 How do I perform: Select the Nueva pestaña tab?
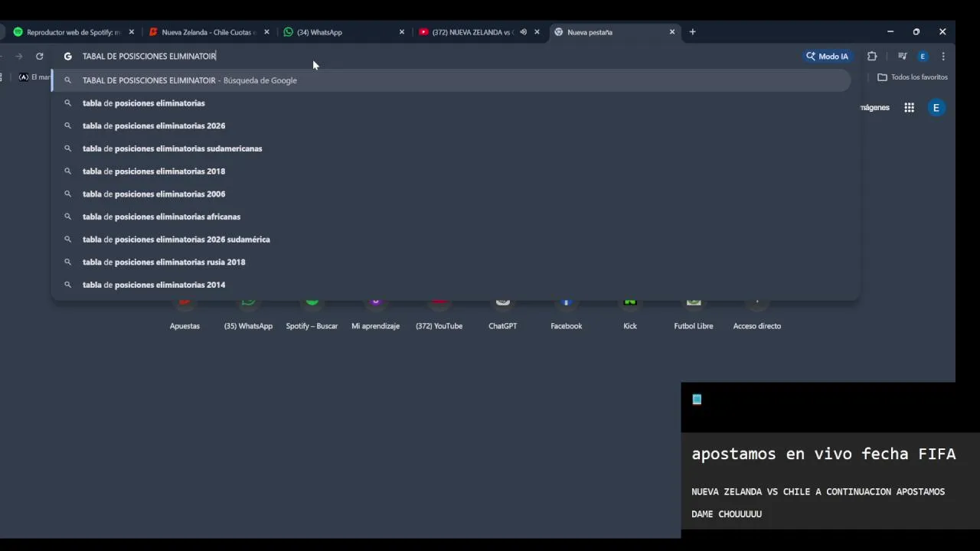tap(590, 32)
